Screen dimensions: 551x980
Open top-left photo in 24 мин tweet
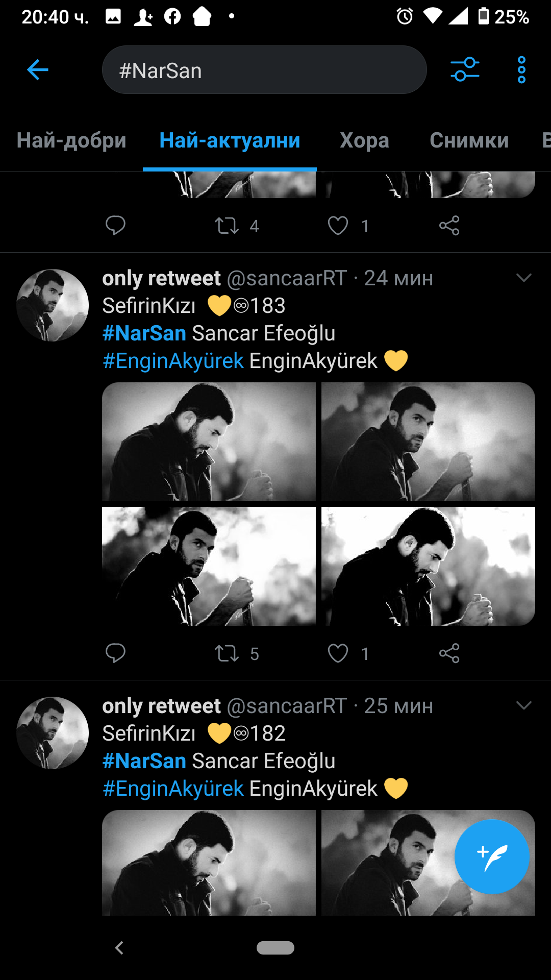209,442
